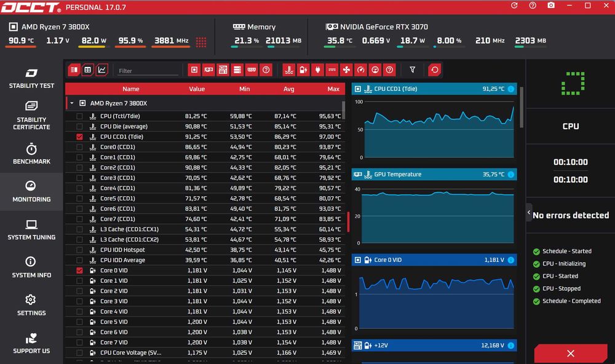
Task: Click the 97,00 °C max value
Action: 330,137
